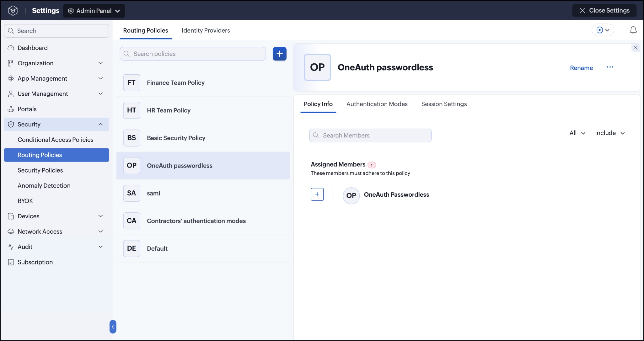Click the HT policy avatar
Screen dimensions: 644x341
pyautogui.click(x=131, y=110)
